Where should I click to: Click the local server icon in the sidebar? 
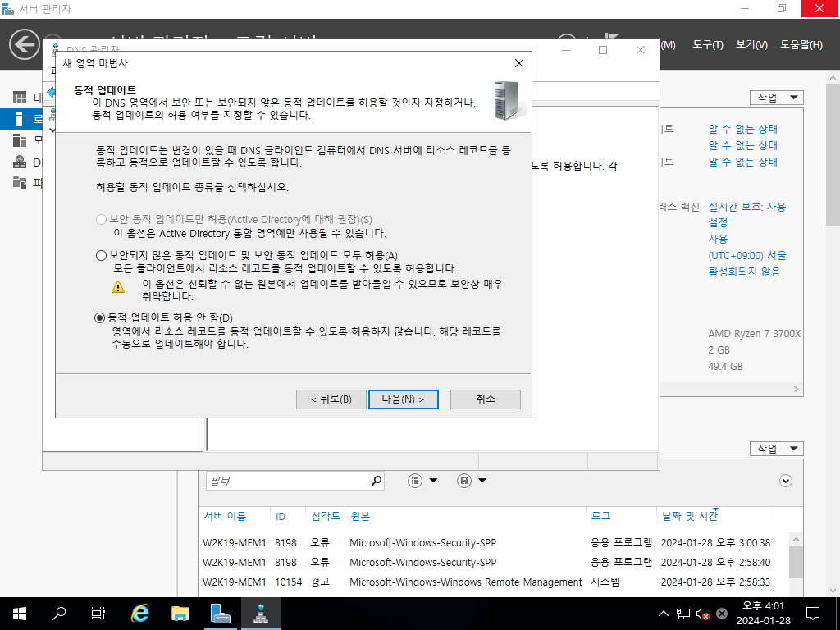[x=20, y=119]
